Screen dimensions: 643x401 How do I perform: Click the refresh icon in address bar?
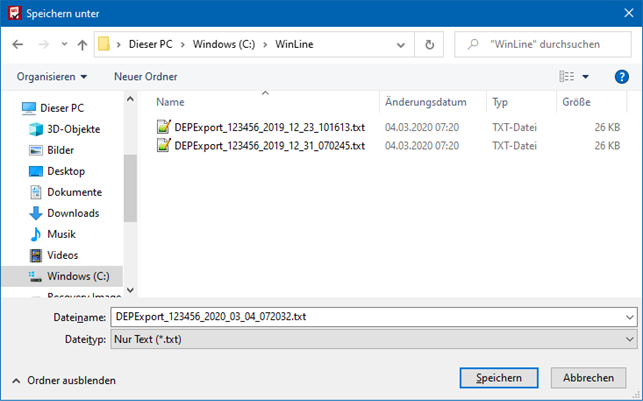[429, 45]
